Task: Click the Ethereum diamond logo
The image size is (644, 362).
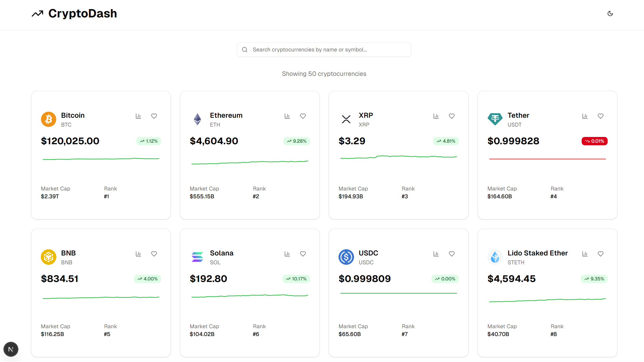Action: pos(197,119)
